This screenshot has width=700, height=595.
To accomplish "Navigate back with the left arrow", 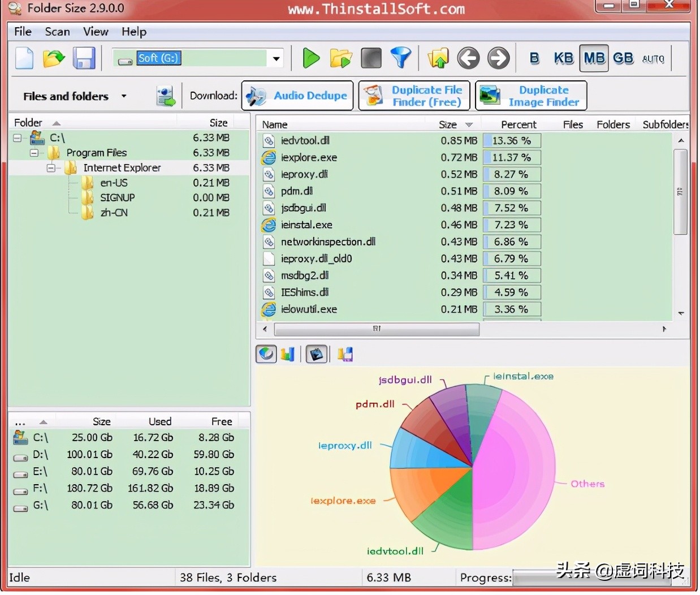I will [468, 58].
